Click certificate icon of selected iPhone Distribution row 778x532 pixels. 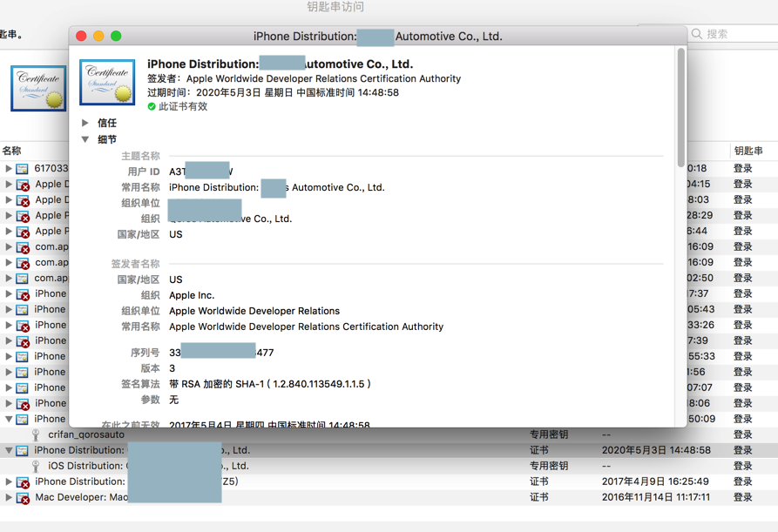coord(23,450)
